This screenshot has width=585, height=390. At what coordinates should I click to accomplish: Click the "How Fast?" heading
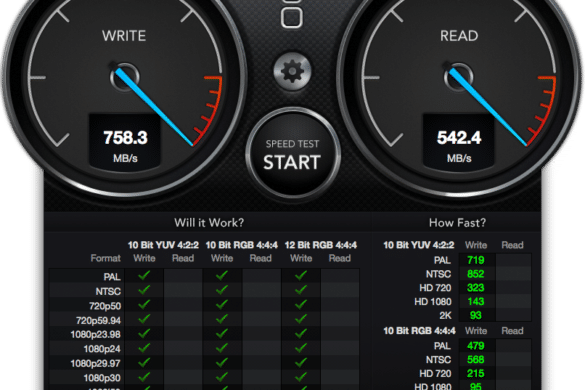point(457,222)
